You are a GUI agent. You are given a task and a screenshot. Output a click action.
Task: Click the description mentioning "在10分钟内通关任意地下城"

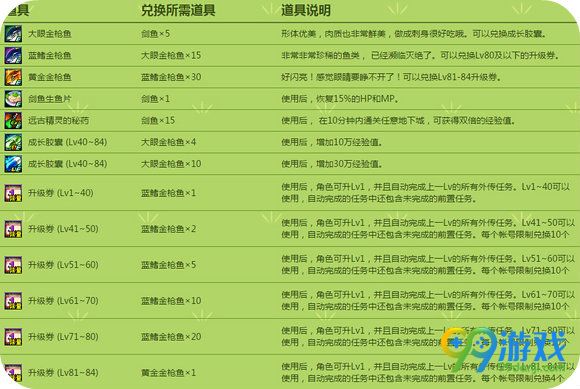pos(398,121)
